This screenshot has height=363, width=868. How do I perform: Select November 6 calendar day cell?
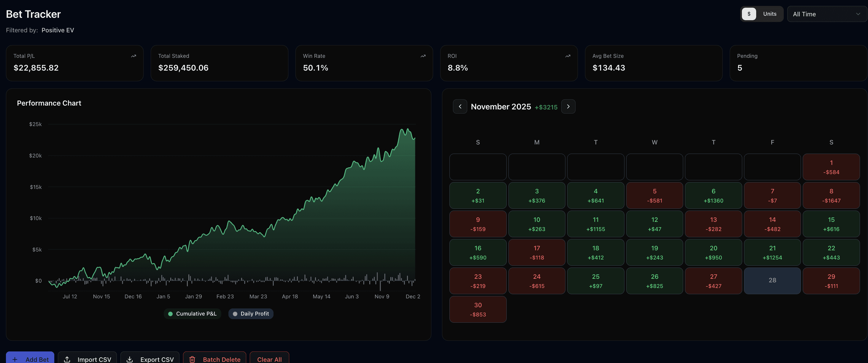pos(713,195)
